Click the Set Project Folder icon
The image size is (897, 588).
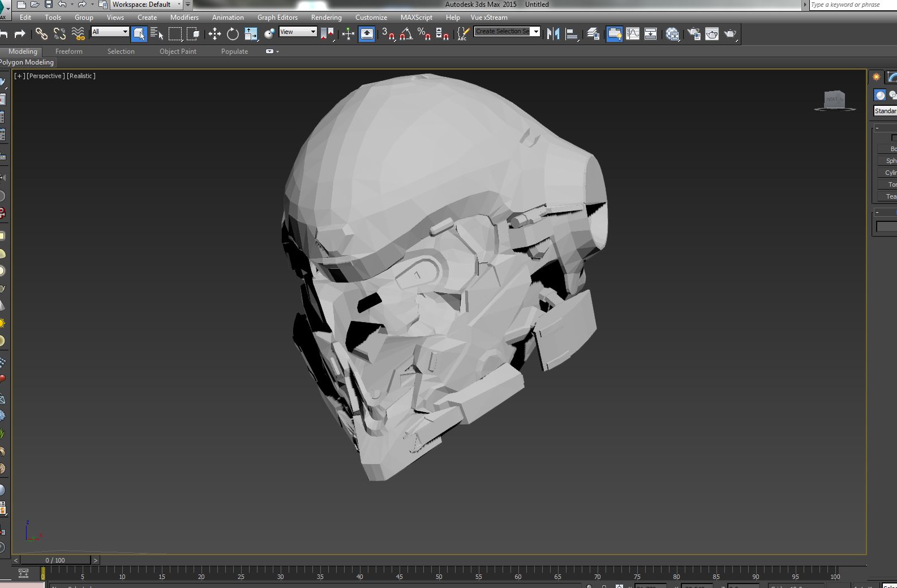(103, 5)
